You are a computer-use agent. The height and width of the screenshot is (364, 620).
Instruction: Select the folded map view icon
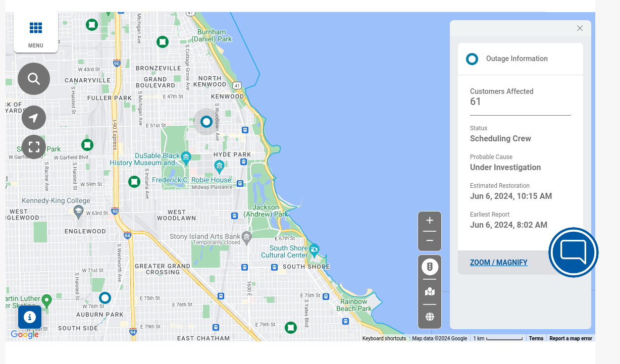click(430, 292)
